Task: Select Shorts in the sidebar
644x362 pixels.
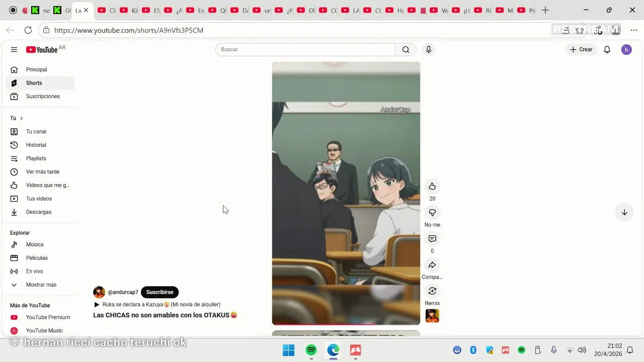Action: (40, 83)
